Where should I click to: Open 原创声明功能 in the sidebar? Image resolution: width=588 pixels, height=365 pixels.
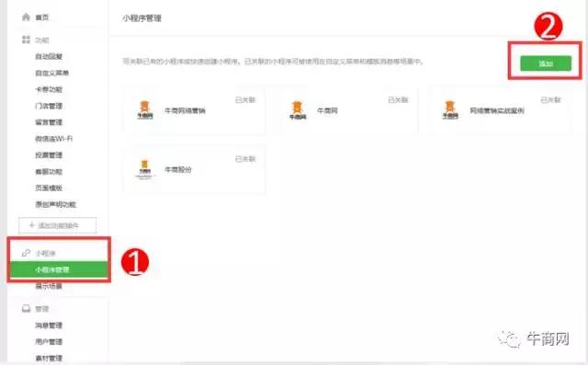click(x=55, y=204)
